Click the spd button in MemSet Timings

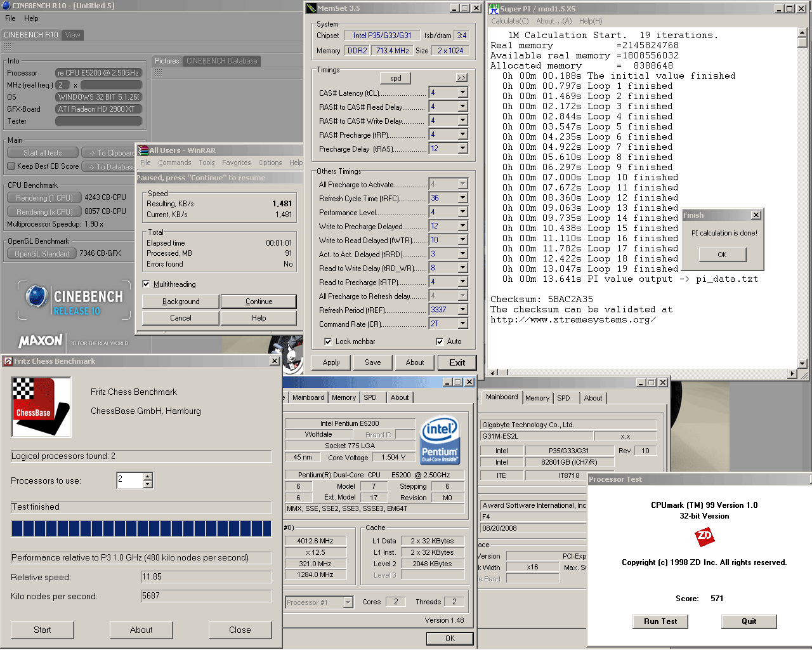(x=396, y=78)
